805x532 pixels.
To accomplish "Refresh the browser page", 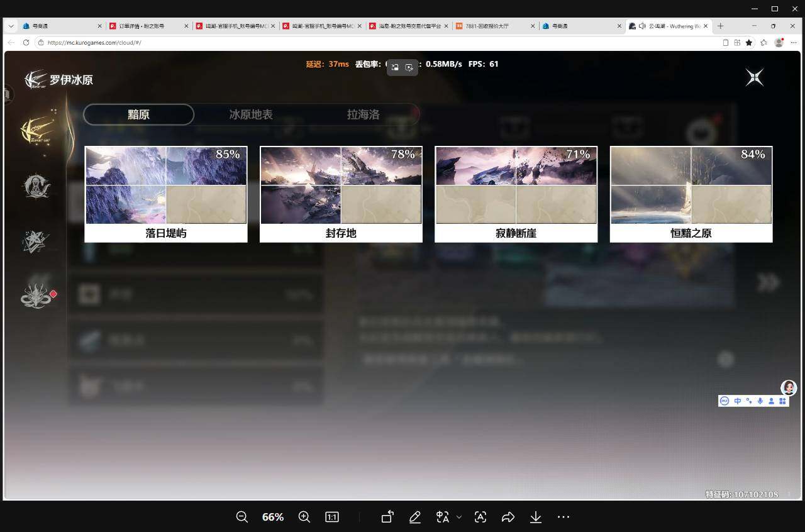I will pos(26,43).
